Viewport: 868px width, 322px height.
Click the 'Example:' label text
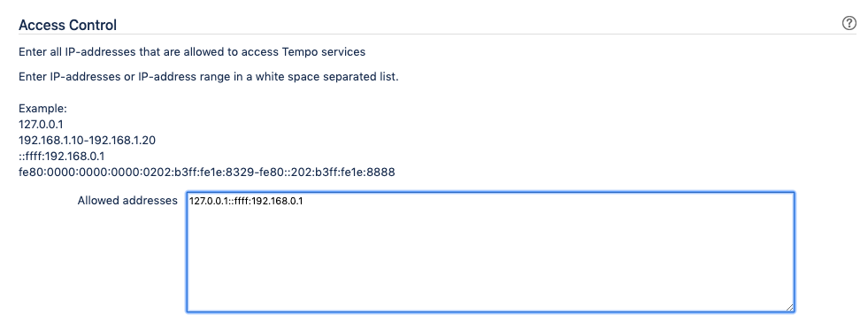point(42,109)
